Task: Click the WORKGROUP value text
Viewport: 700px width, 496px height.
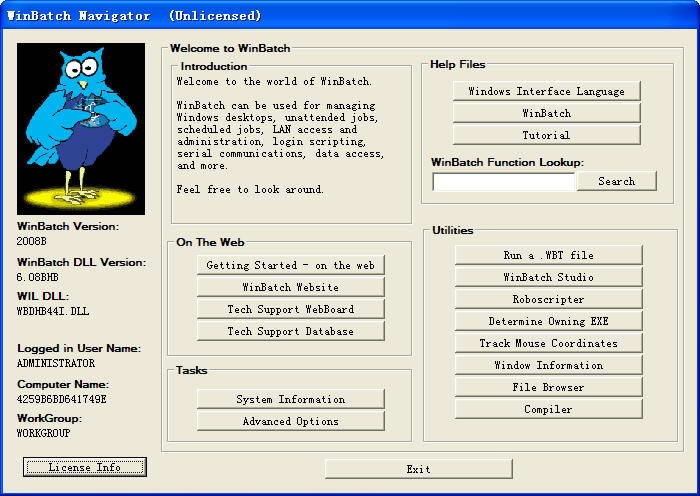Action: pyautogui.click(x=43, y=433)
